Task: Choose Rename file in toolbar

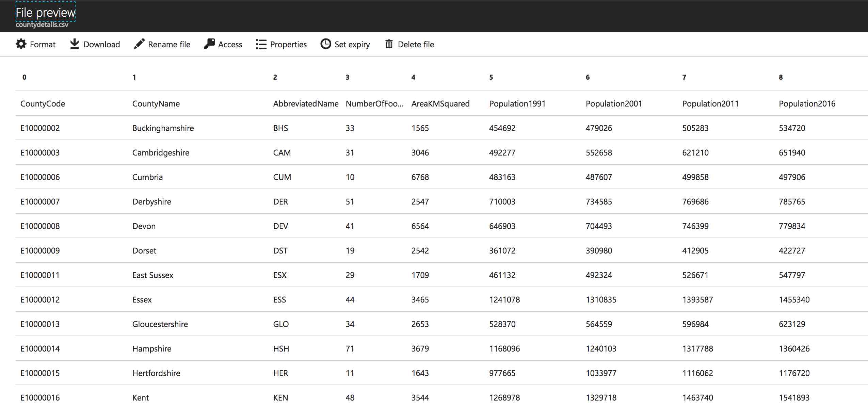Action: click(x=169, y=45)
